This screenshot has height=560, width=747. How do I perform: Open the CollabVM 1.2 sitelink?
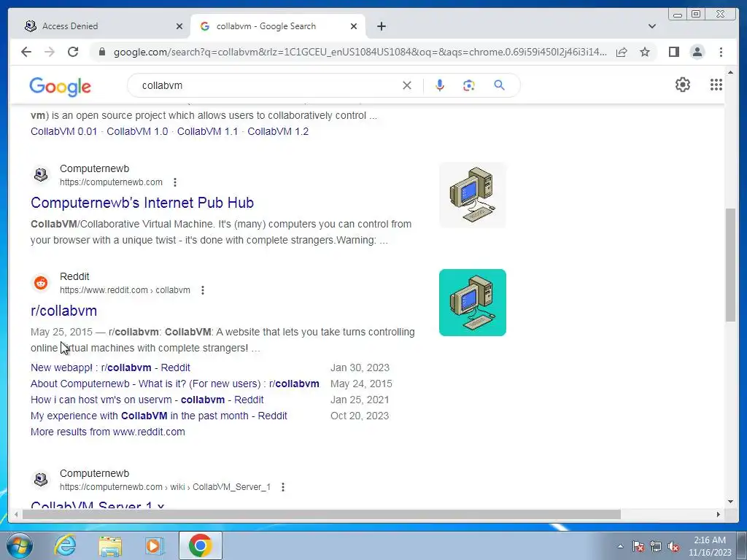pyautogui.click(x=278, y=131)
